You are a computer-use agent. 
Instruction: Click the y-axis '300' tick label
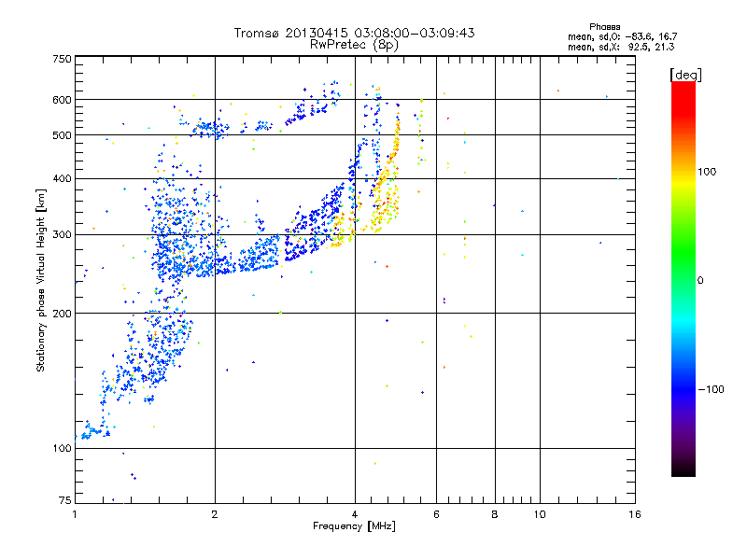pyautogui.click(x=62, y=235)
